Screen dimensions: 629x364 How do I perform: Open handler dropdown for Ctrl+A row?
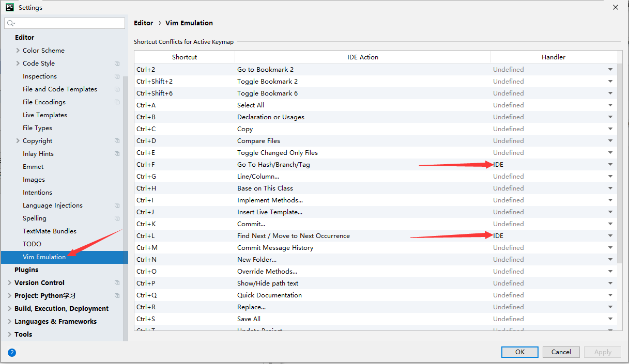tap(610, 105)
